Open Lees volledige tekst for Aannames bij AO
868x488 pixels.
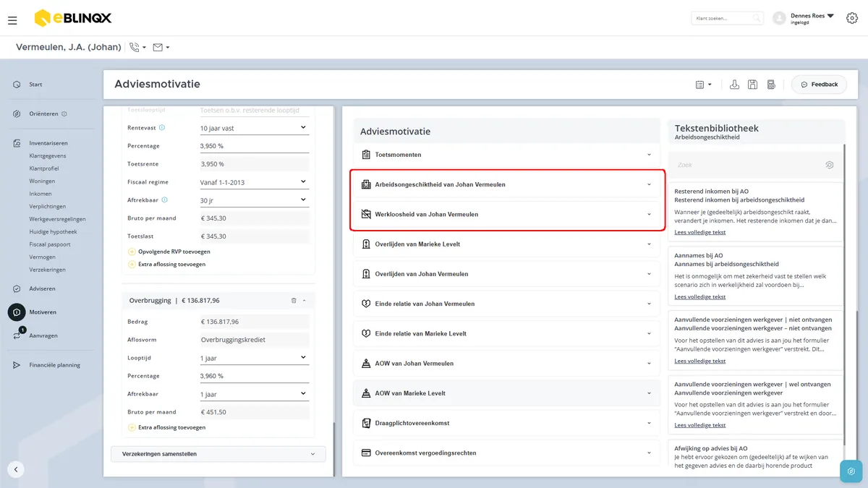pos(700,296)
